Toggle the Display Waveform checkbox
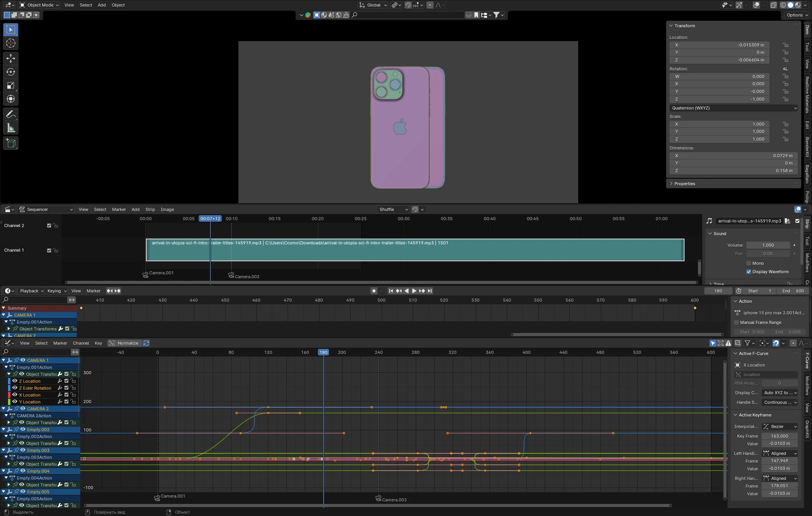 (749, 272)
